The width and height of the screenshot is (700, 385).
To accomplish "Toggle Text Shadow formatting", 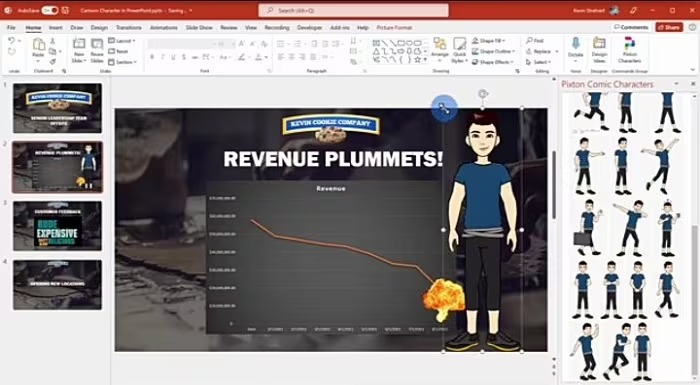I will (x=184, y=57).
